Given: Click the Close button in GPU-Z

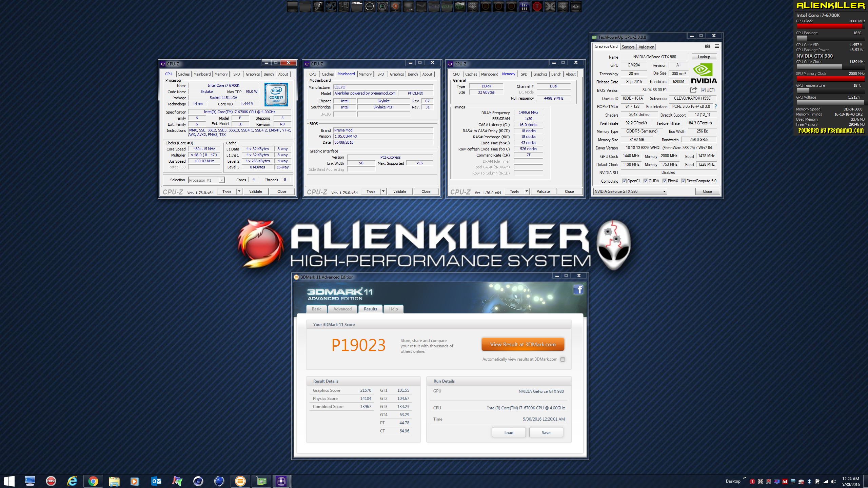Looking at the screenshot, I should [x=707, y=191].
